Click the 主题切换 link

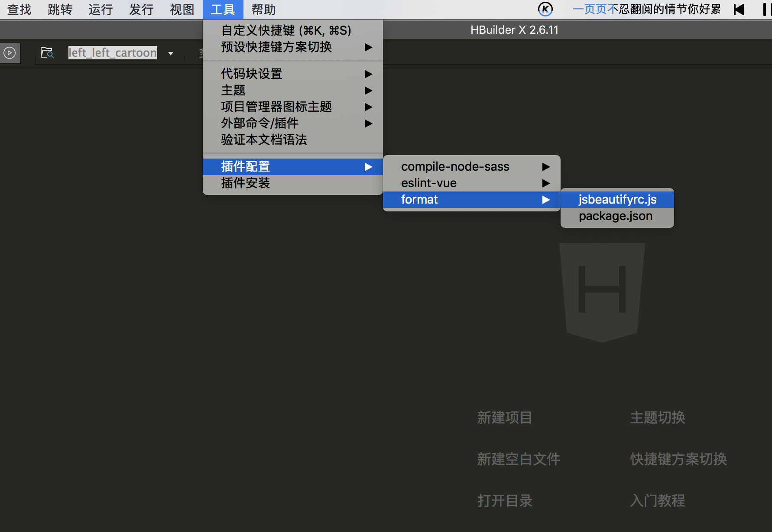(658, 418)
